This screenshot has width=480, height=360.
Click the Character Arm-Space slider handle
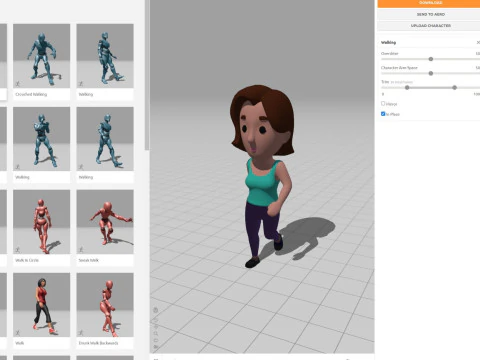point(431,73)
